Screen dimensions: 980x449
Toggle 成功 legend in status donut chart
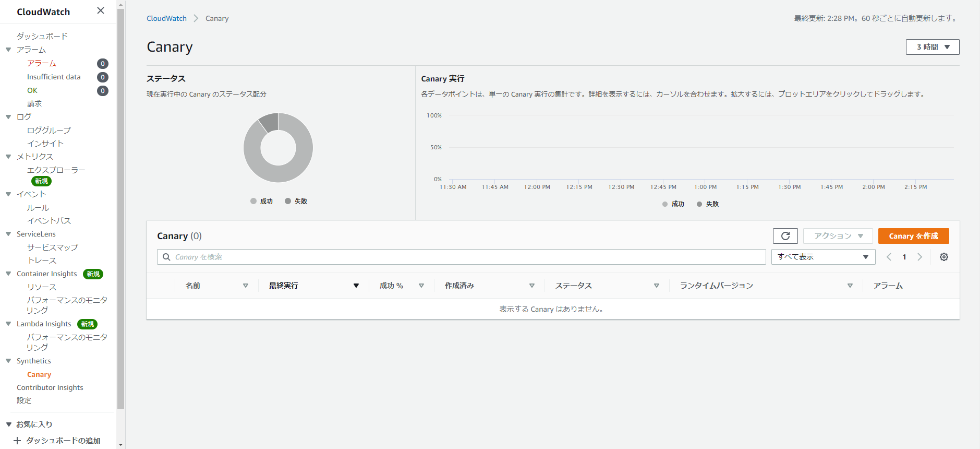[261, 201]
